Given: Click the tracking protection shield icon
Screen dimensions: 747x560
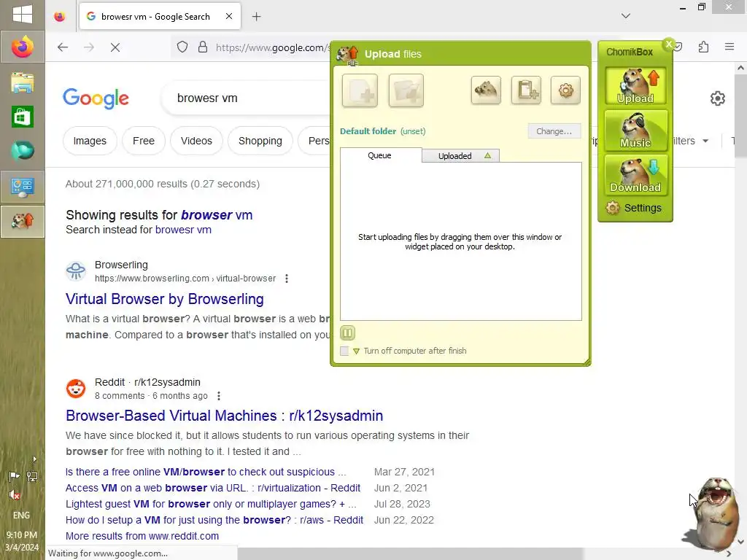Looking at the screenshot, I should pyautogui.click(x=182, y=47).
